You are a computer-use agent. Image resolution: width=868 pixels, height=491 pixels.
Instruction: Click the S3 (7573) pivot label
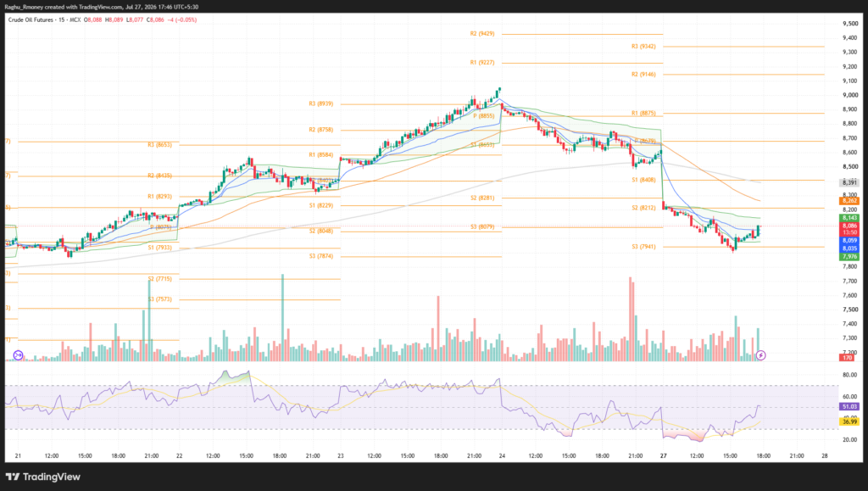160,299
